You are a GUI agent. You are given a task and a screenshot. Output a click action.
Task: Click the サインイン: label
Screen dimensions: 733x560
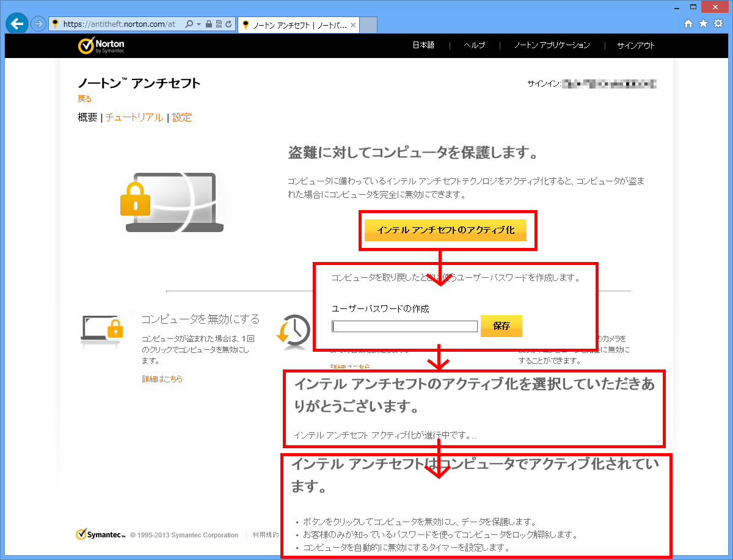point(544,84)
